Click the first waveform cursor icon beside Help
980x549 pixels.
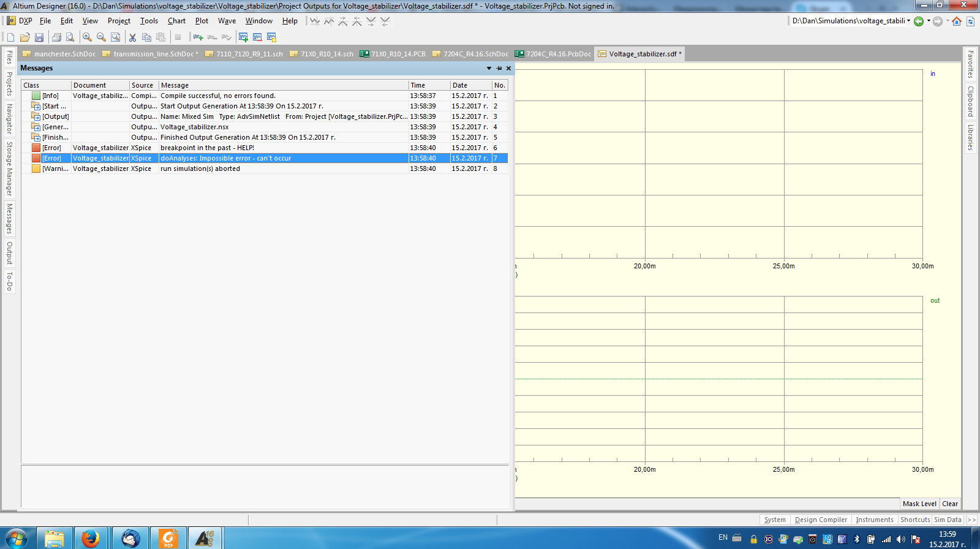point(315,21)
